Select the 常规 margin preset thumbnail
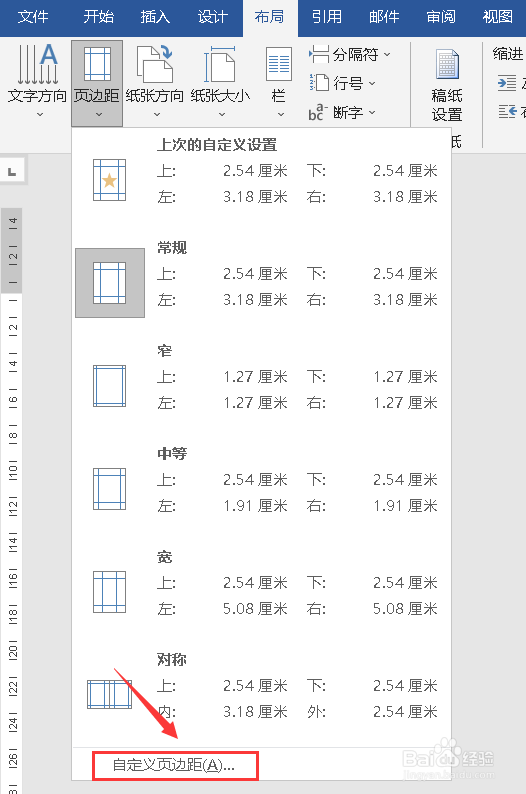Screen dimensions: 526x794 [110, 283]
